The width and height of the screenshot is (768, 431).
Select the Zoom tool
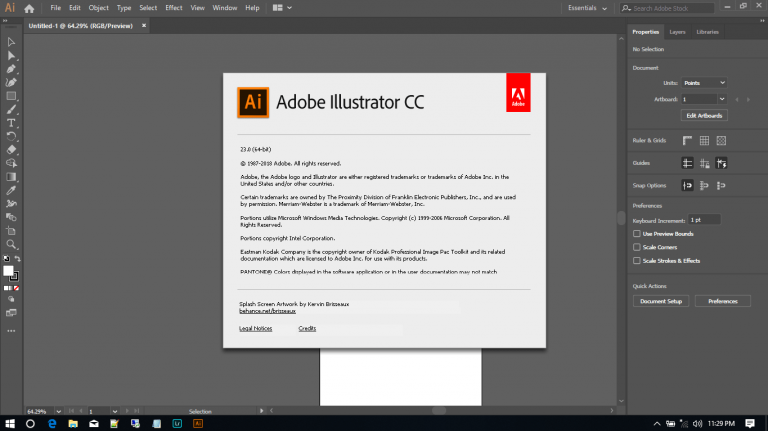[11, 244]
